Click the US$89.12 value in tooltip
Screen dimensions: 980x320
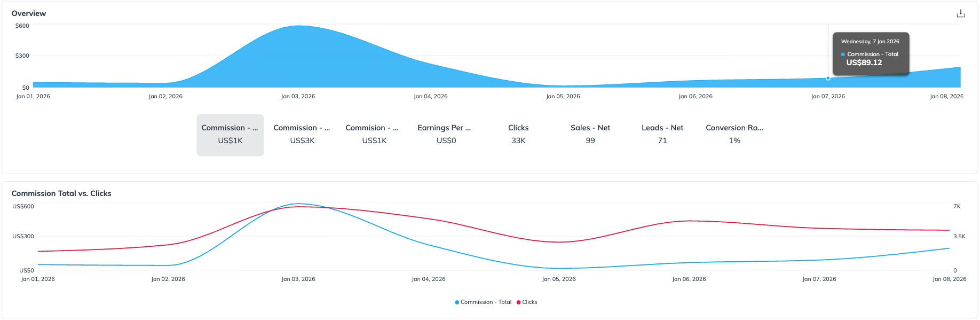coord(864,63)
